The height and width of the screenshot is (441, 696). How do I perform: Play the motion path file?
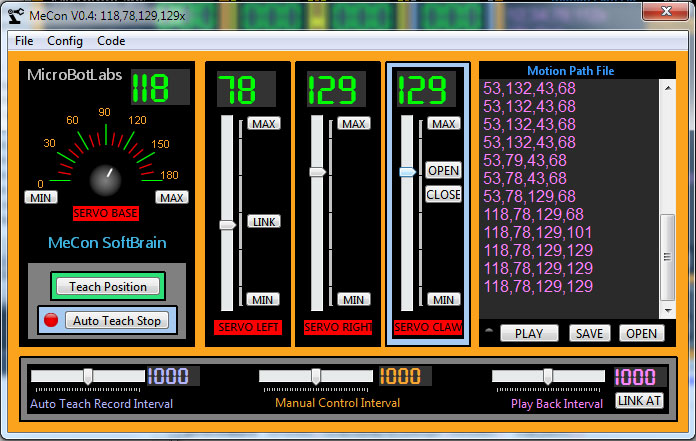(529, 333)
